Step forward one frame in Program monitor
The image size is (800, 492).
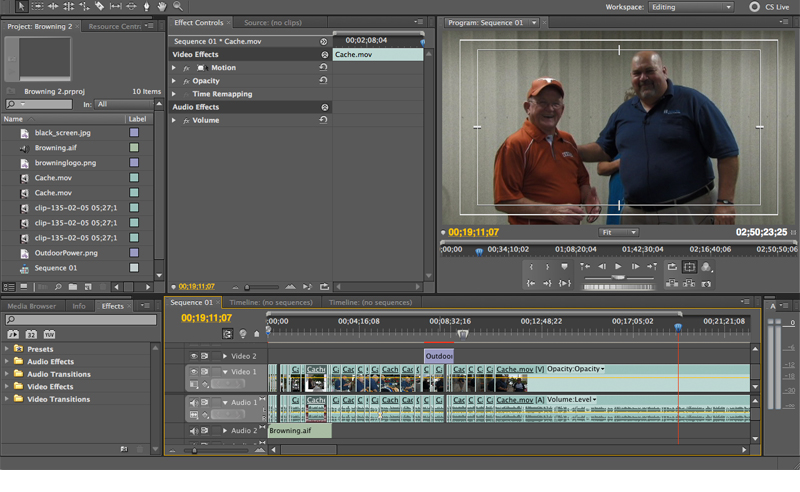point(635,266)
